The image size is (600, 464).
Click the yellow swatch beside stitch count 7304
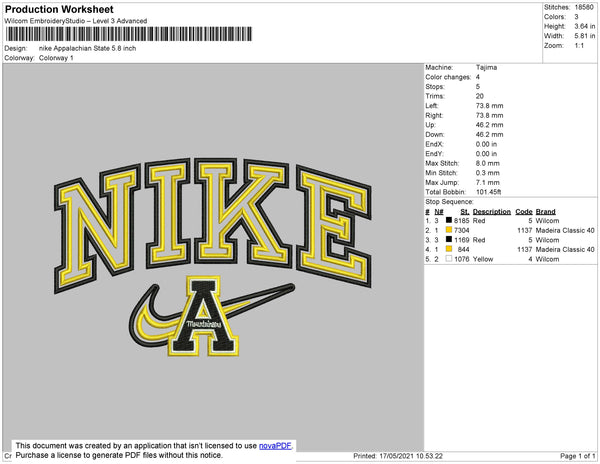(449, 230)
